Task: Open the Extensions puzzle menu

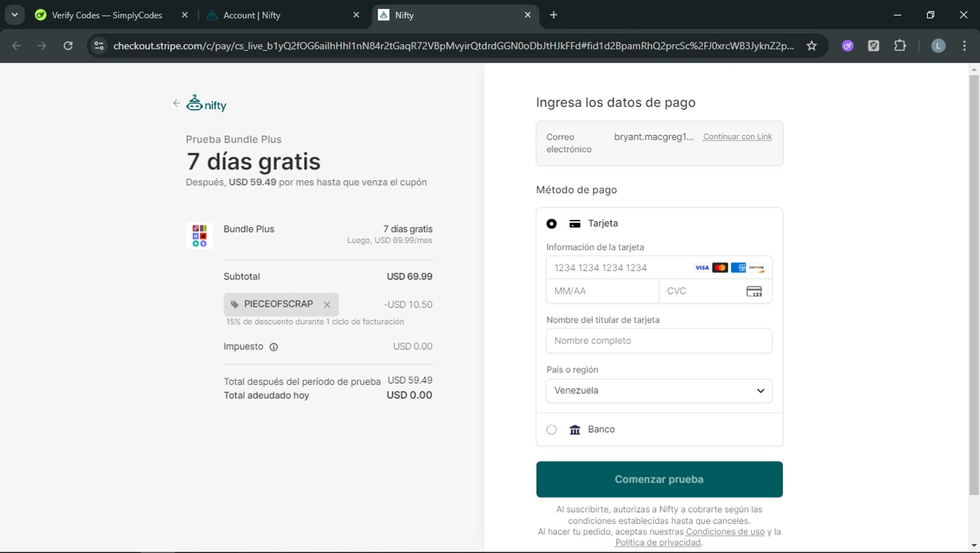Action: pos(900,46)
